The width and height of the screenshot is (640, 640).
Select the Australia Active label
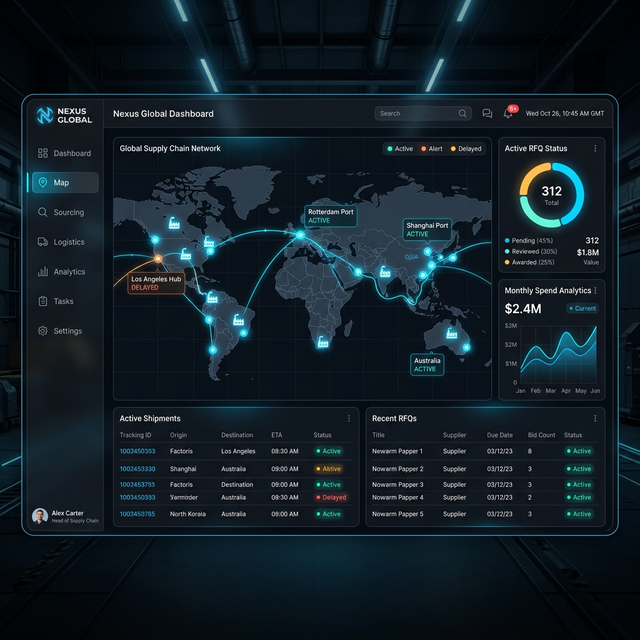pyautogui.click(x=427, y=364)
